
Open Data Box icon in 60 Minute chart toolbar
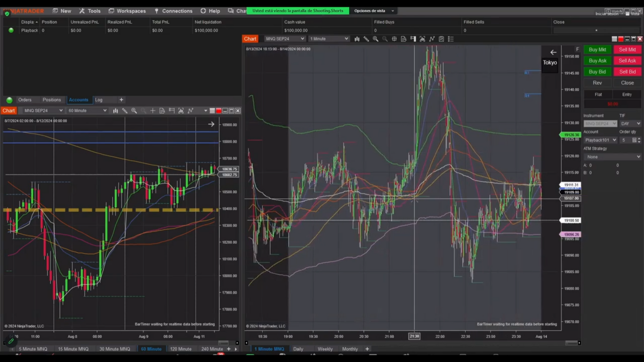coord(162,111)
